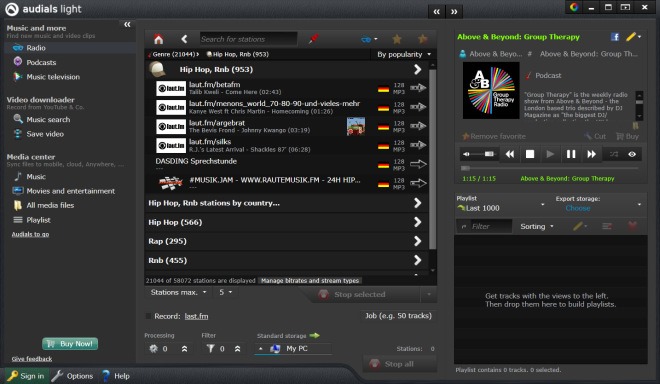Record laut.fm/betafm with its arrow icon
660x384 pixels.
tap(418, 88)
